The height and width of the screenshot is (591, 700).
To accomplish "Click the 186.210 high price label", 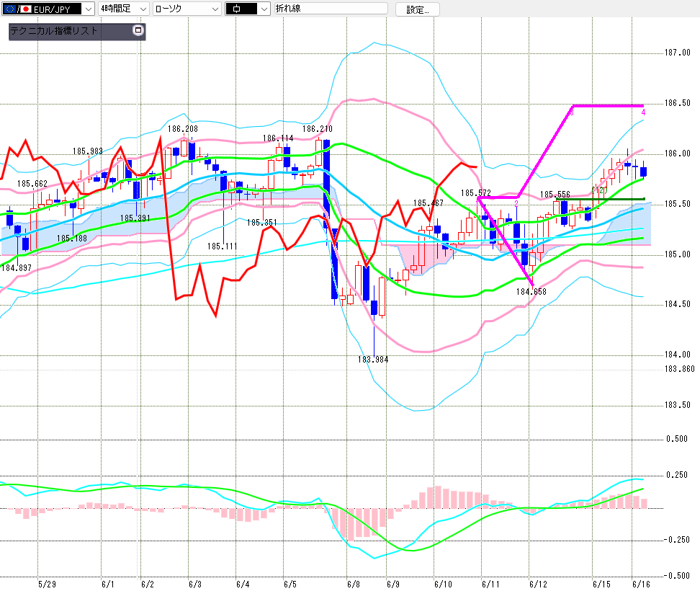I will [x=318, y=129].
